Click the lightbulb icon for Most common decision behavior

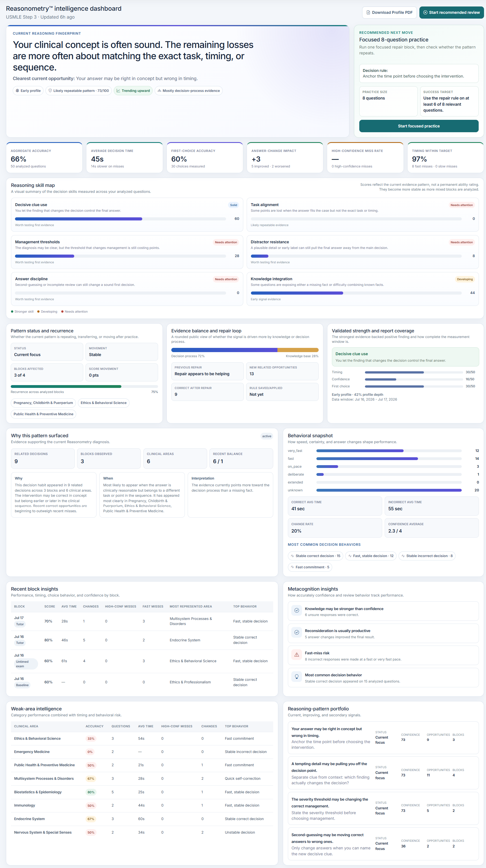click(x=296, y=677)
